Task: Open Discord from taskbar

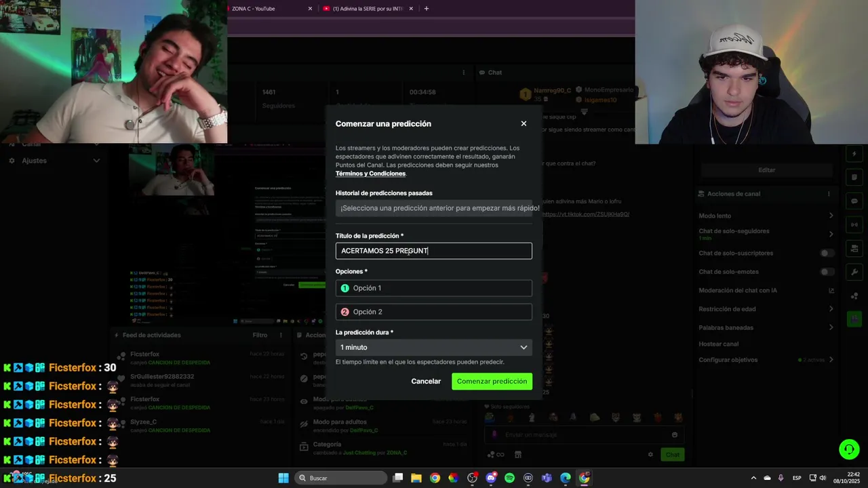Action: point(491,478)
